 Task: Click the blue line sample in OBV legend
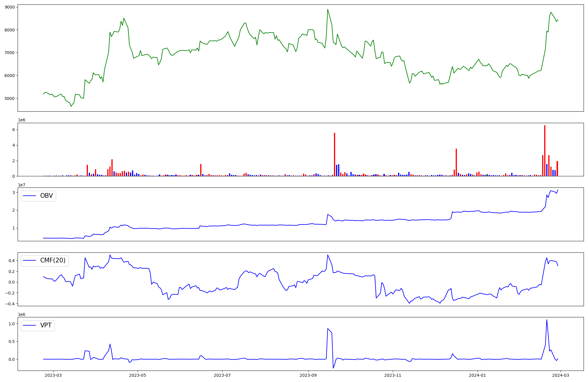(29, 196)
